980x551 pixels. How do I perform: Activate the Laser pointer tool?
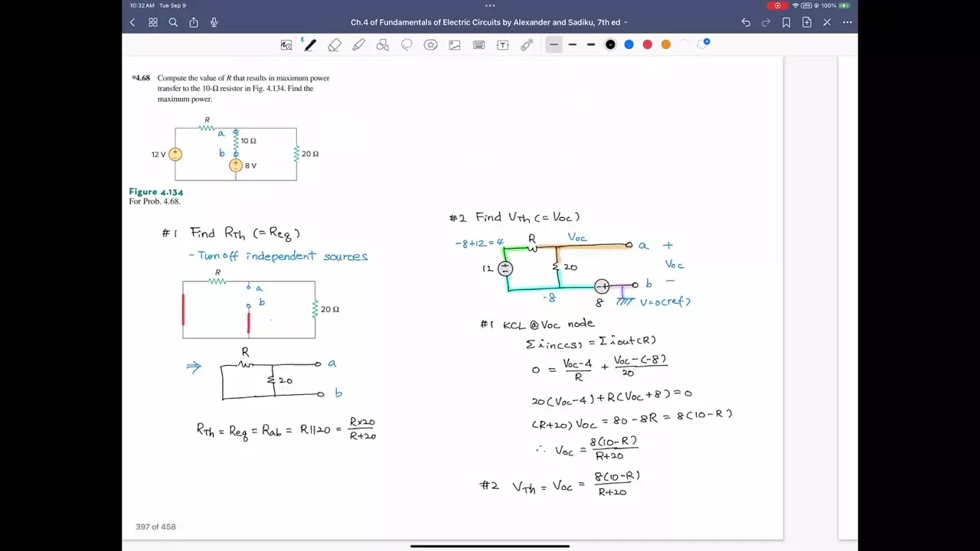click(x=527, y=45)
